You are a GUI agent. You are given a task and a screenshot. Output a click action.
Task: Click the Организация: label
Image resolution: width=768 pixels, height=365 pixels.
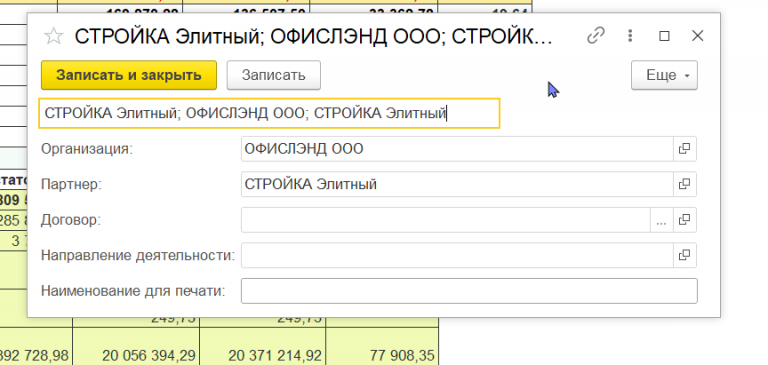[x=87, y=149]
